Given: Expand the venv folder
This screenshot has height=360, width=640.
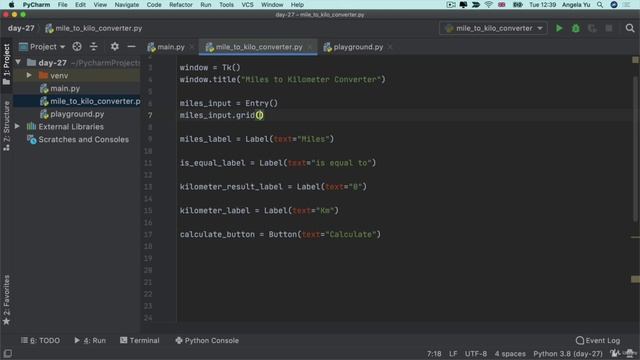Looking at the screenshot, I should pos(29,76).
